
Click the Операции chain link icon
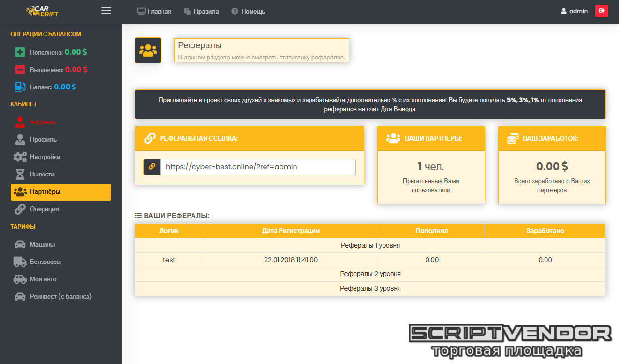(x=20, y=209)
